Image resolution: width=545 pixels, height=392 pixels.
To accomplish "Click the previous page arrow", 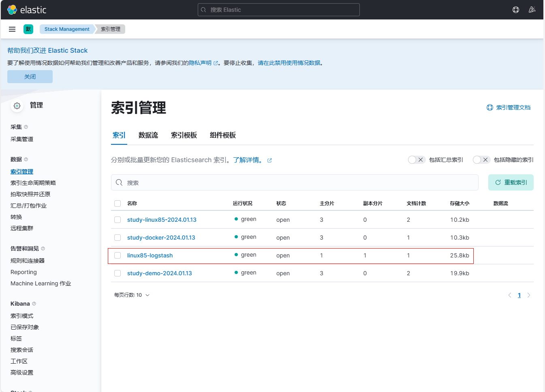I will [510, 295].
